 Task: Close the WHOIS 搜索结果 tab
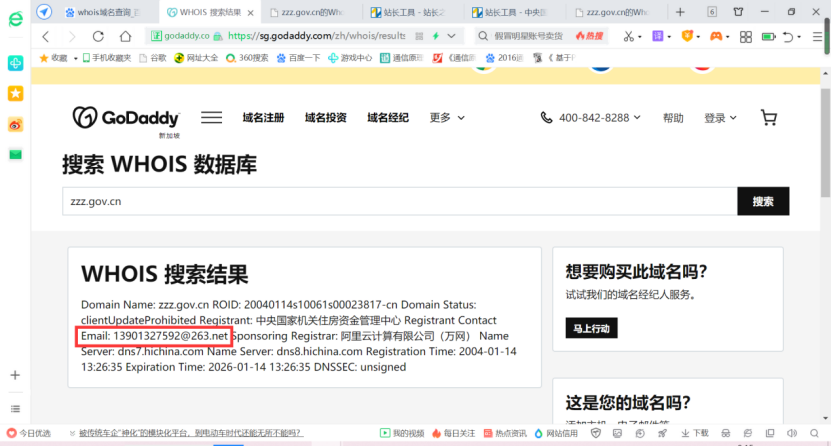point(251,13)
